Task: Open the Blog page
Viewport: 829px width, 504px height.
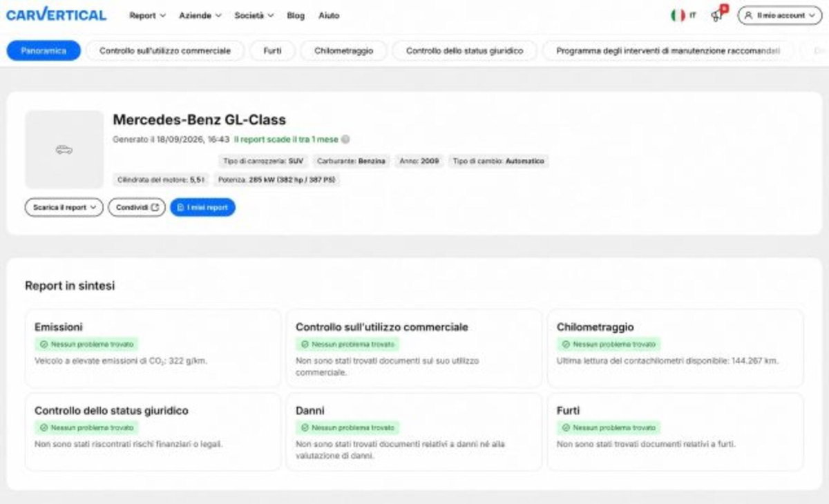Action: [295, 15]
